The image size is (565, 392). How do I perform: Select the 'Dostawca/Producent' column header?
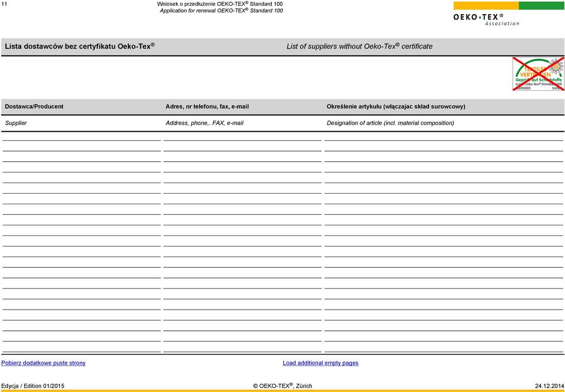pos(34,107)
